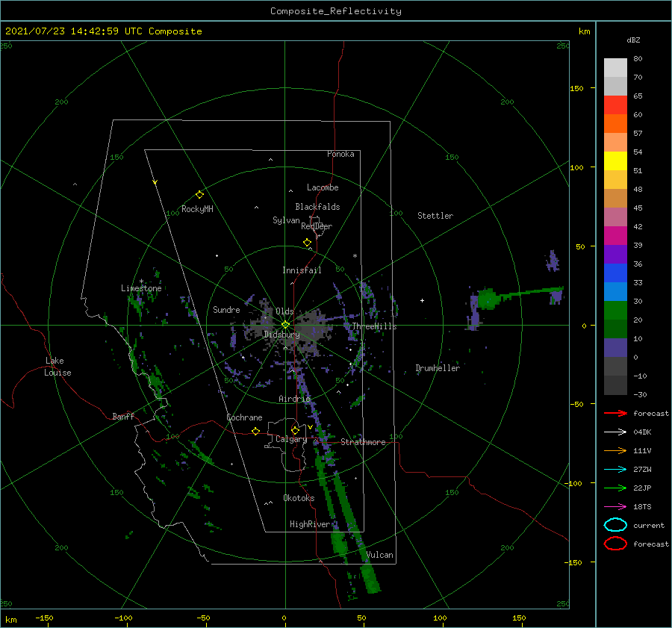Click the Banff label
The width and height of the screenshot is (672, 628).
coord(123,416)
